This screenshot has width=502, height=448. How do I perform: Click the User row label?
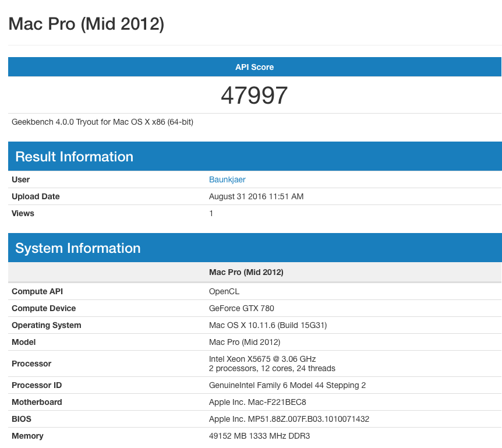click(x=21, y=179)
